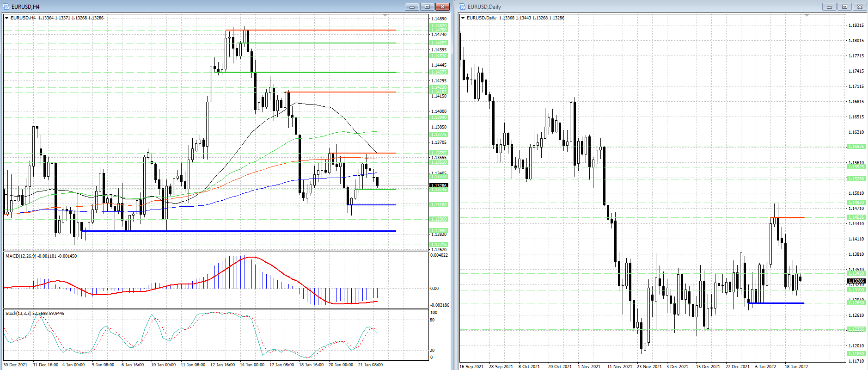868x370 pixels.
Task: Click the 1.13286 current price tag on H4
Action: [439, 185]
